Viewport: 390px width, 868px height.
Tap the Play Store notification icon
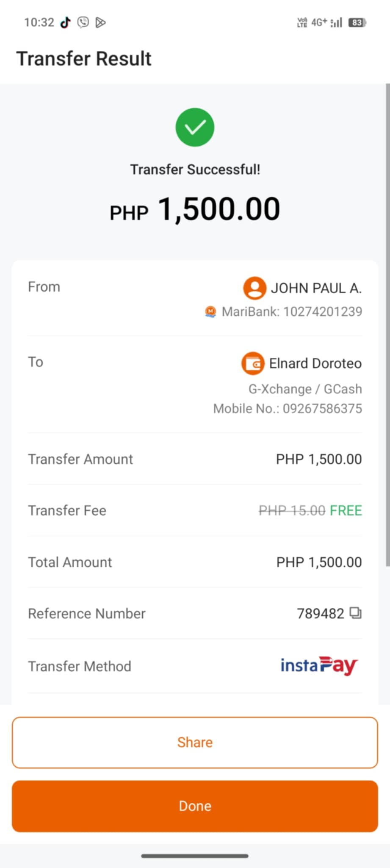pos(100,22)
